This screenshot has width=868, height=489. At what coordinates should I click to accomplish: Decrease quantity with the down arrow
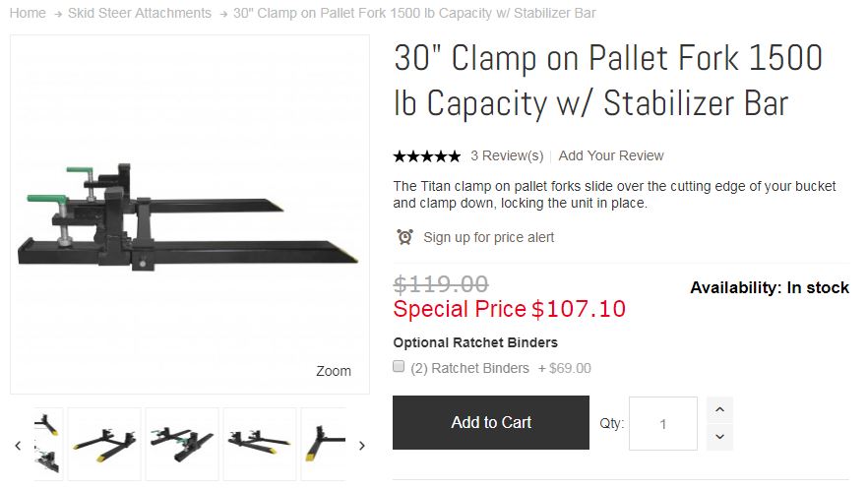pyautogui.click(x=719, y=437)
